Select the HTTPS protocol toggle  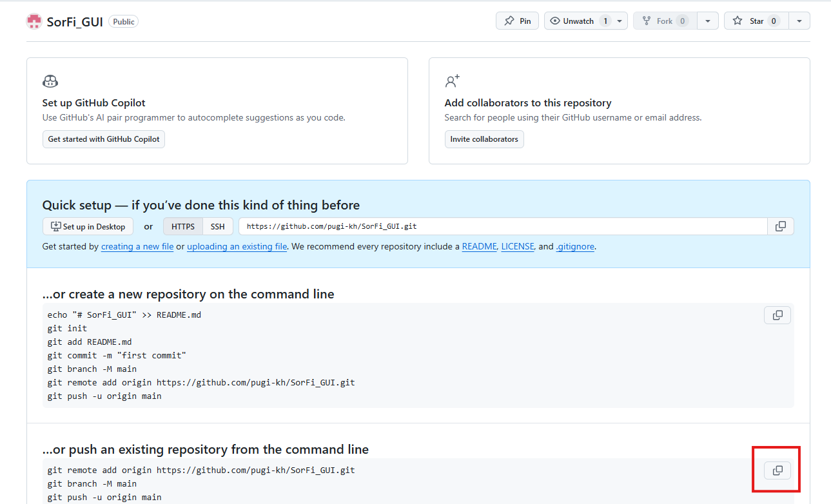point(183,226)
